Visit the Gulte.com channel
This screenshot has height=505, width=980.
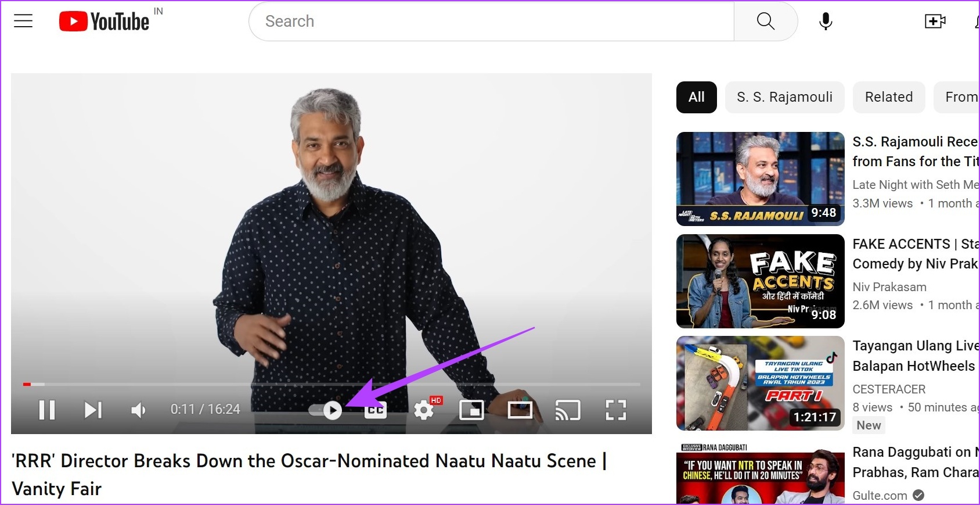tap(880, 496)
